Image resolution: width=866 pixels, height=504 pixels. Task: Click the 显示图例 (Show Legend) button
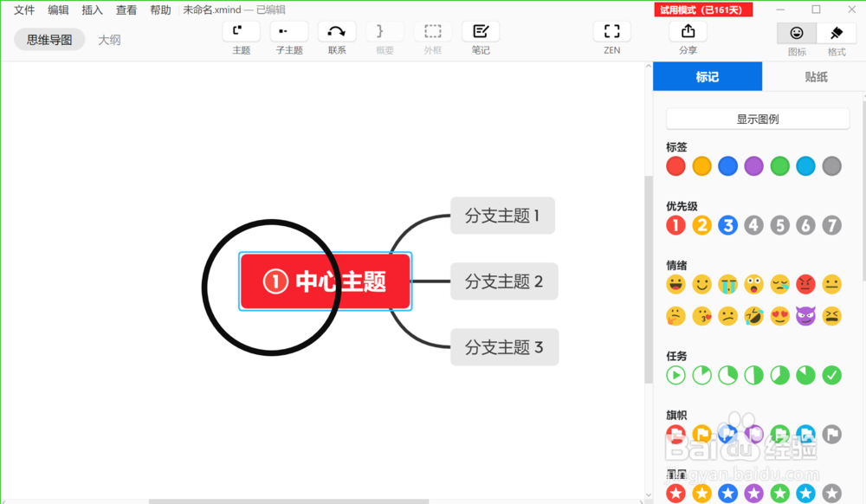click(x=757, y=120)
